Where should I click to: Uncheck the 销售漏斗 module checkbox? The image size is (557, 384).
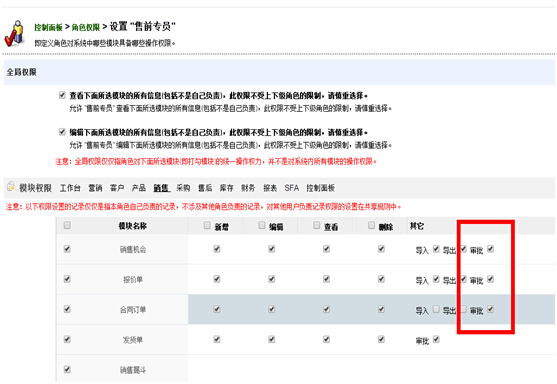point(67,370)
